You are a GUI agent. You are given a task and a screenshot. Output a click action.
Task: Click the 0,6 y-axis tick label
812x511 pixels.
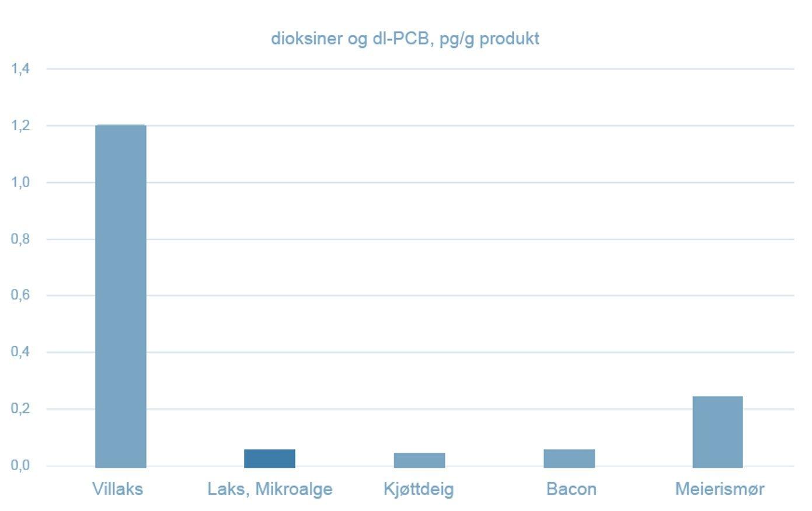pyautogui.click(x=20, y=296)
